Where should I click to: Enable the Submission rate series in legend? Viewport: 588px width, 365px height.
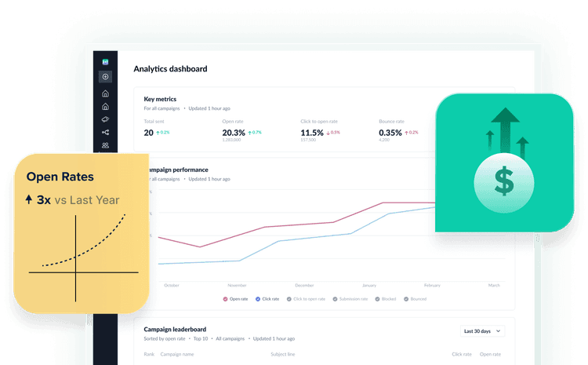click(335, 299)
